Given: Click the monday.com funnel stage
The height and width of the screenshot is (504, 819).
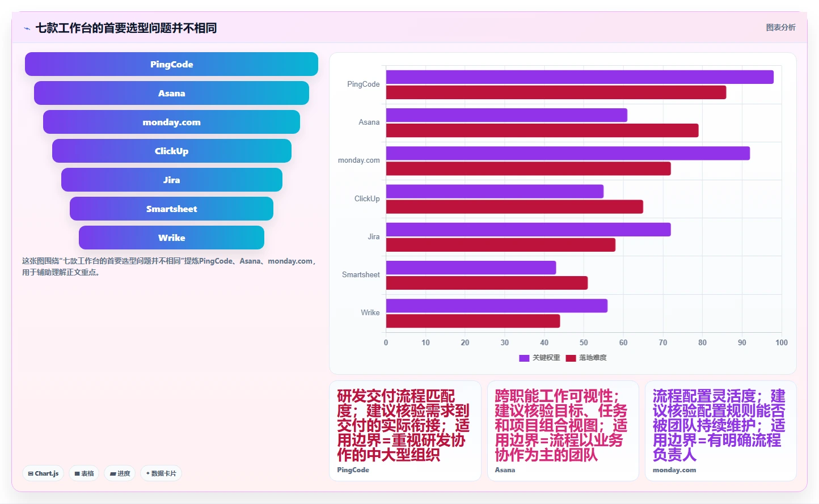Looking at the screenshot, I should click(x=171, y=122).
